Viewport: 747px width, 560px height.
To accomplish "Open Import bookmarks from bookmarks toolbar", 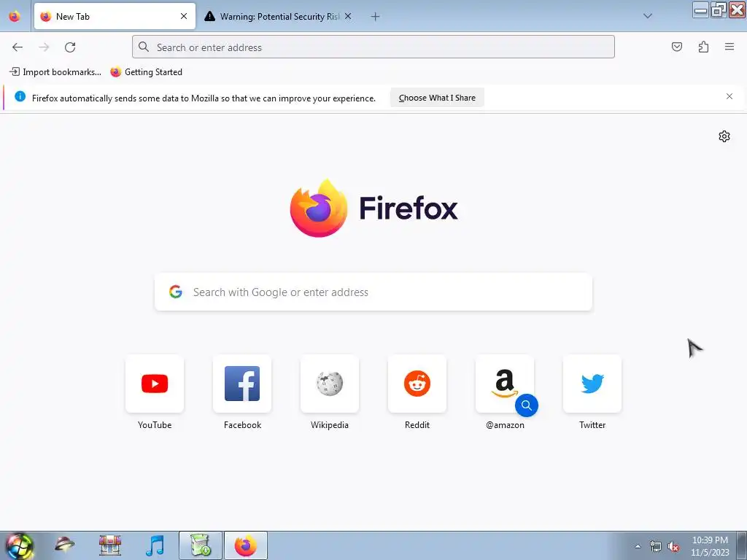I will (55, 72).
